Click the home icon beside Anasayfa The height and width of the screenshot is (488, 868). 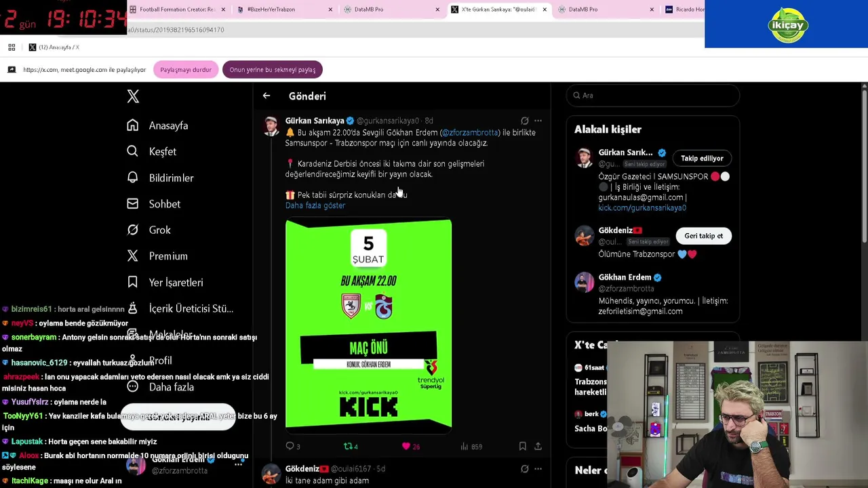133,125
